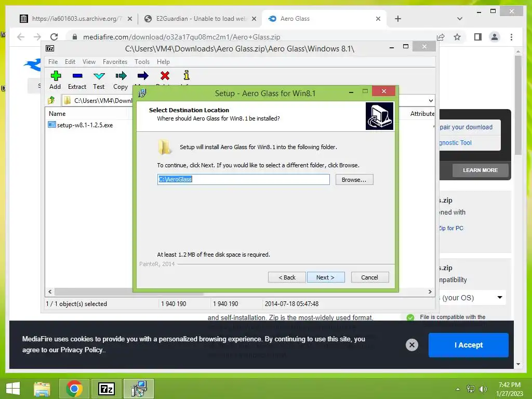Open File Explorer from taskbar
Viewport: 532px width, 399px height.
(42, 389)
